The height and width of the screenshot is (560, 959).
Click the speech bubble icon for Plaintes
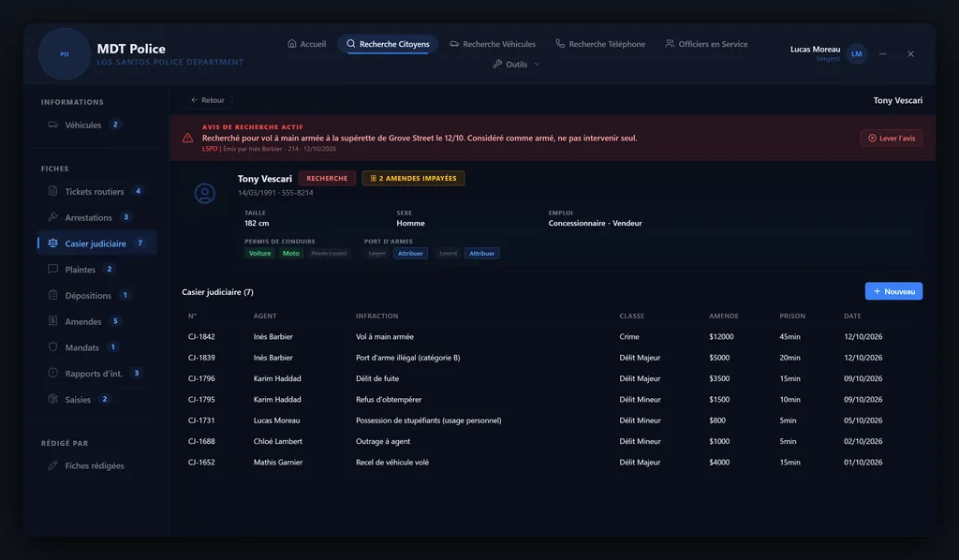click(53, 269)
